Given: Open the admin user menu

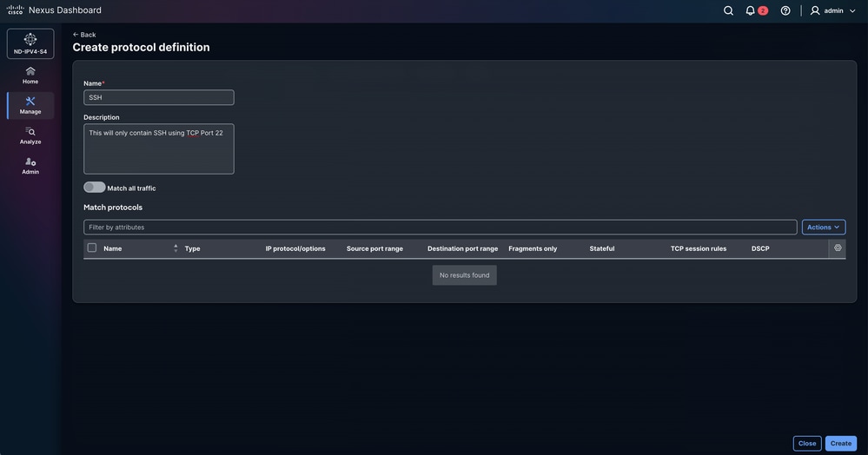Looking at the screenshot, I should click(832, 10).
